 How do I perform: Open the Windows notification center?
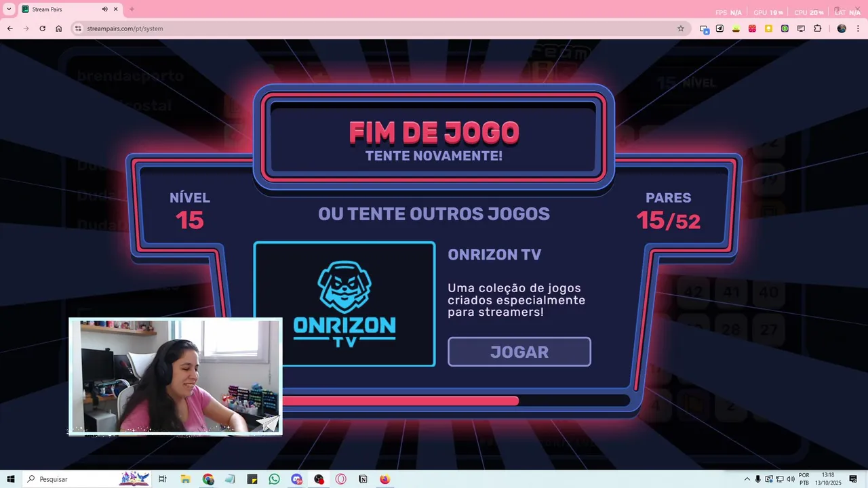click(x=853, y=479)
